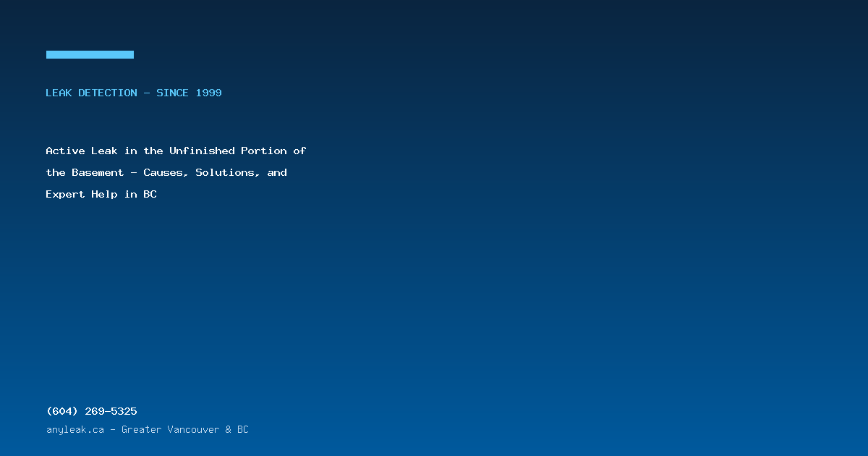Click the 'LEAK DETECTION — SINCE 1999' tagline
Image resolution: width=868 pixels, height=456 pixels.
(134, 93)
